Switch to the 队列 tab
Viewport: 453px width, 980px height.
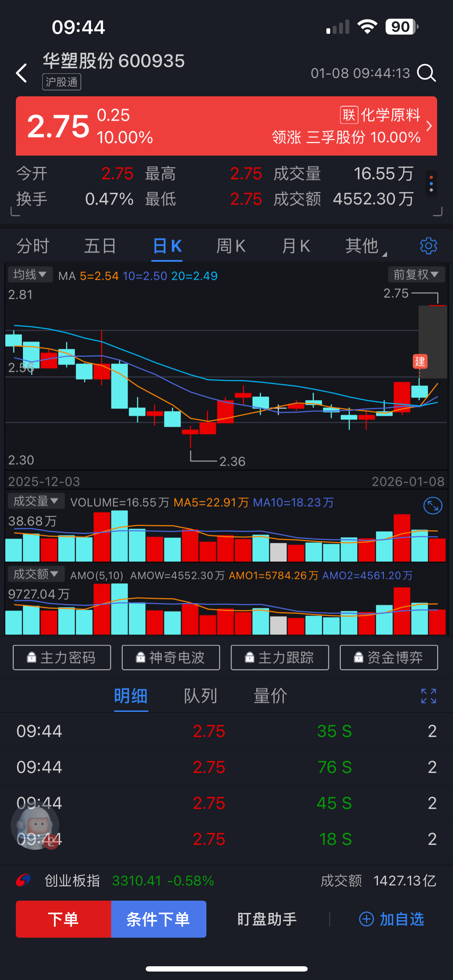pos(201,696)
